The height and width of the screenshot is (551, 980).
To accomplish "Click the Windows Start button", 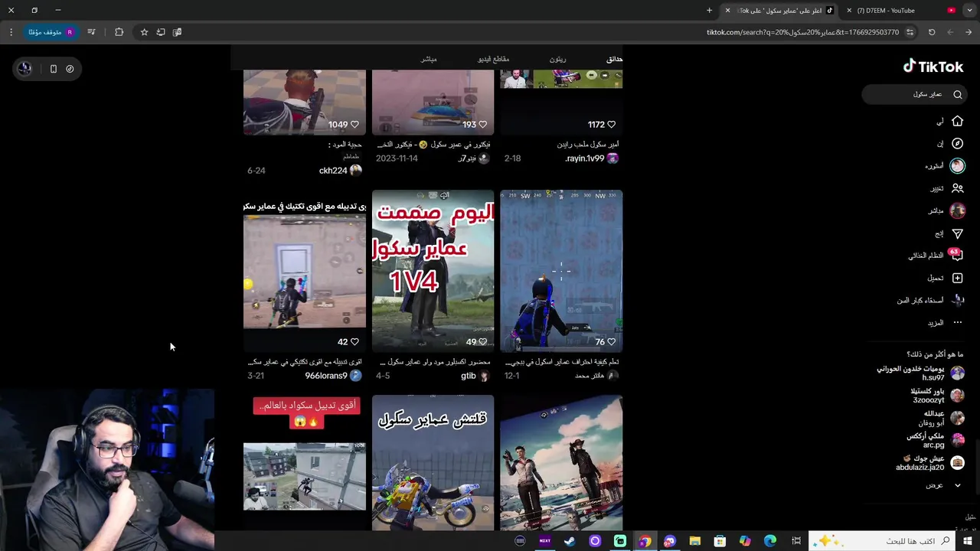I will 968,541.
